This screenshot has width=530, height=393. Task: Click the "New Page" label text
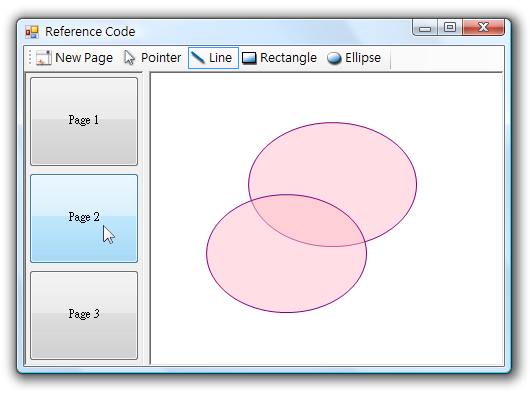coord(84,58)
